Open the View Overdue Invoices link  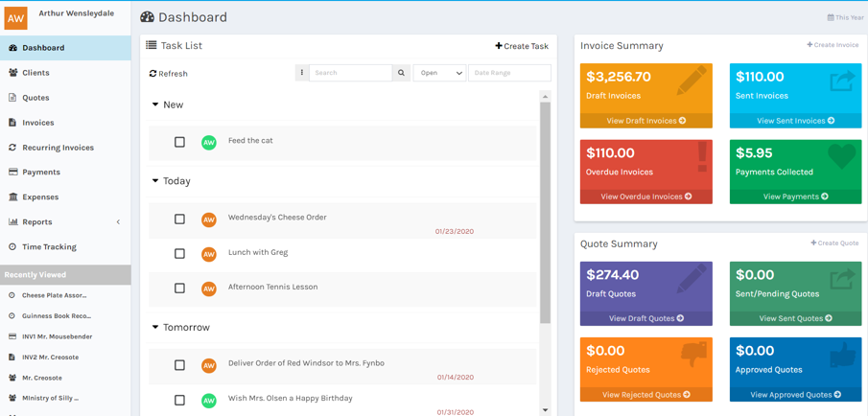(x=645, y=196)
